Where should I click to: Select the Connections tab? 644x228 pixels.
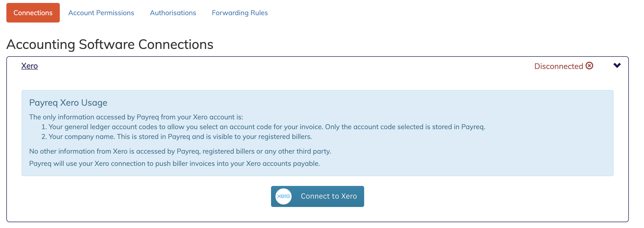tap(33, 13)
